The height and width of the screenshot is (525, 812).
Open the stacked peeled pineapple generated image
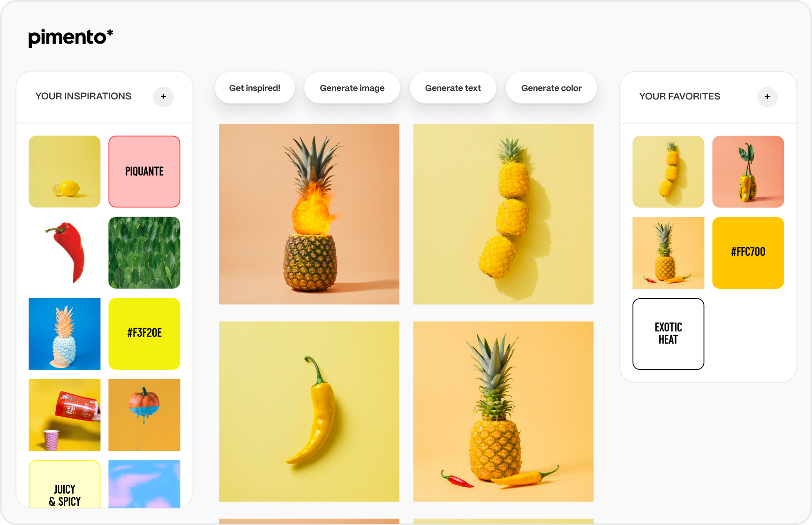click(x=504, y=214)
